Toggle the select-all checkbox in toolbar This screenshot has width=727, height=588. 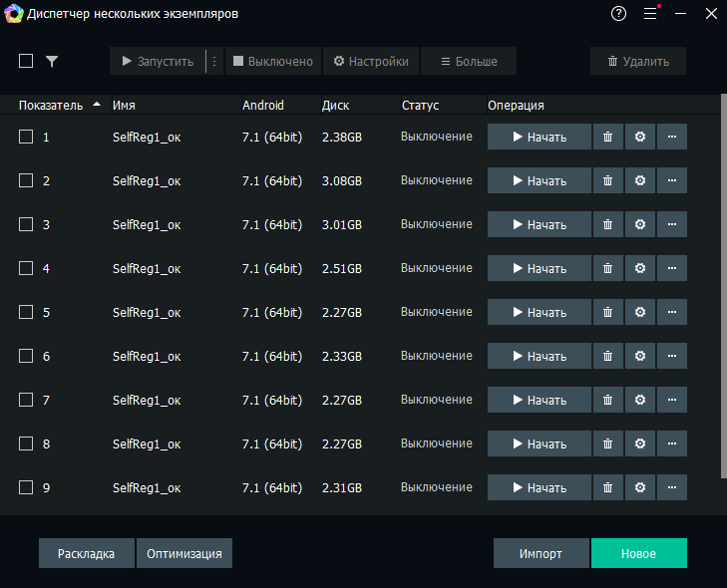(26, 62)
